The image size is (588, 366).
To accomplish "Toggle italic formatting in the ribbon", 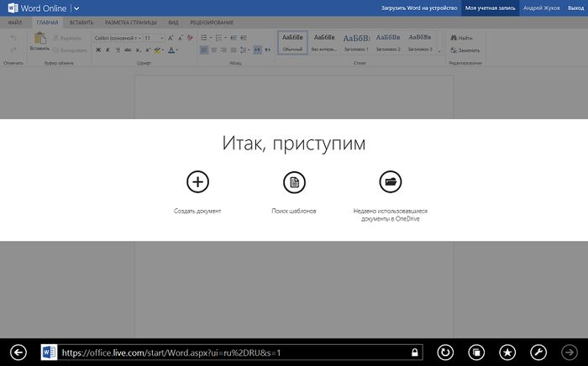I will pos(108,50).
